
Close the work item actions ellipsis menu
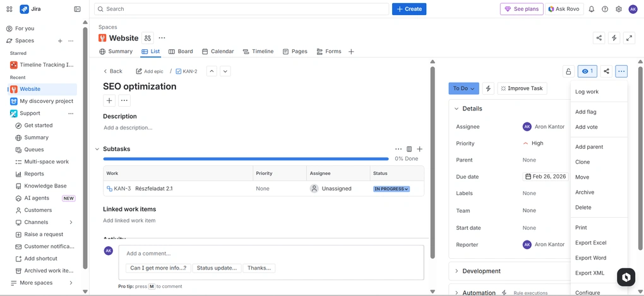coord(621,71)
